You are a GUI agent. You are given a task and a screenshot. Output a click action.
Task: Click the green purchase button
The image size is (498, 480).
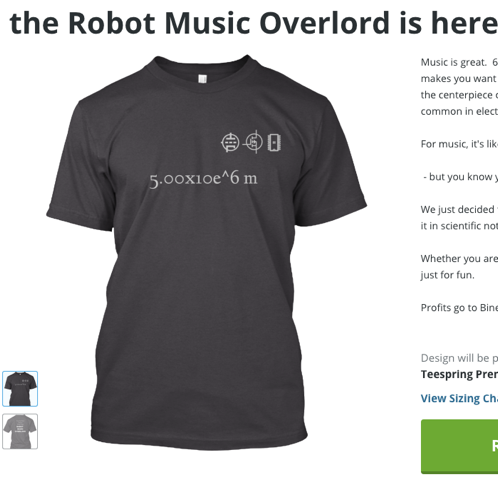tap(460, 446)
